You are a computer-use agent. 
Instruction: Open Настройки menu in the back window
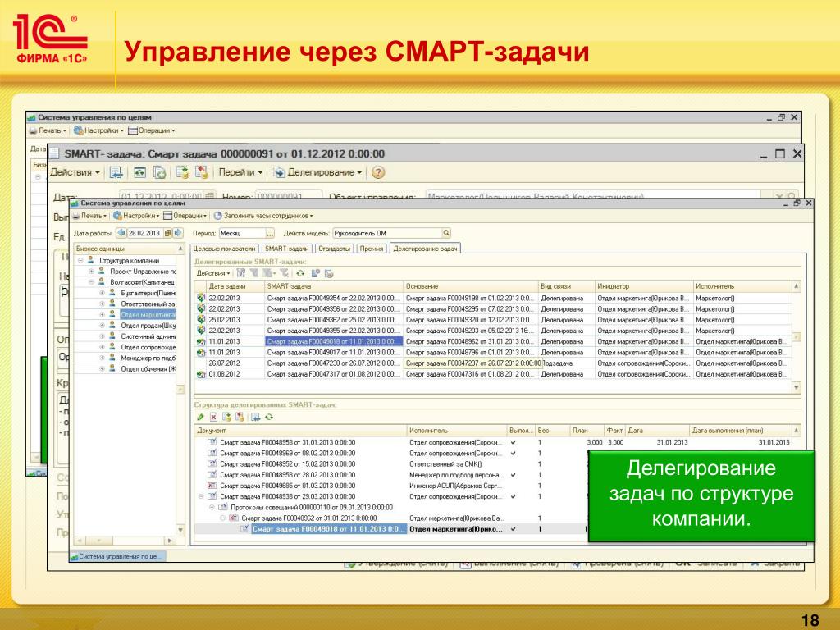pyautogui.click(x=99, y=130)
